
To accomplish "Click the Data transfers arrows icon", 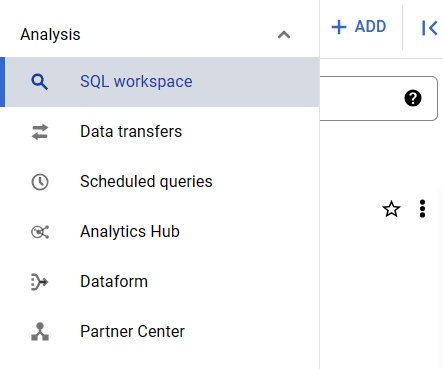I will coord(40,132).
